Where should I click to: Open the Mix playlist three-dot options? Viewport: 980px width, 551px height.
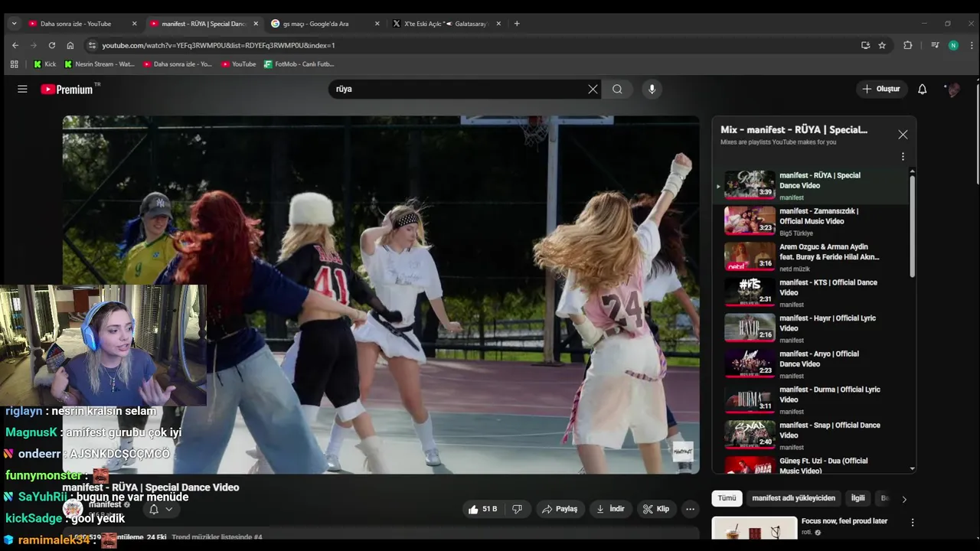[x=903, y=156]
